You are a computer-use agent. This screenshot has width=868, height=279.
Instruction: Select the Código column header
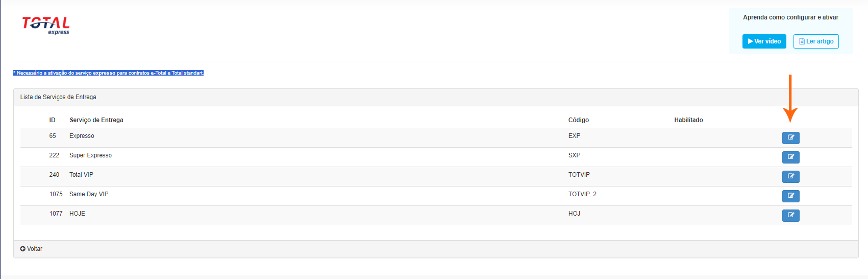click(578, 120)
